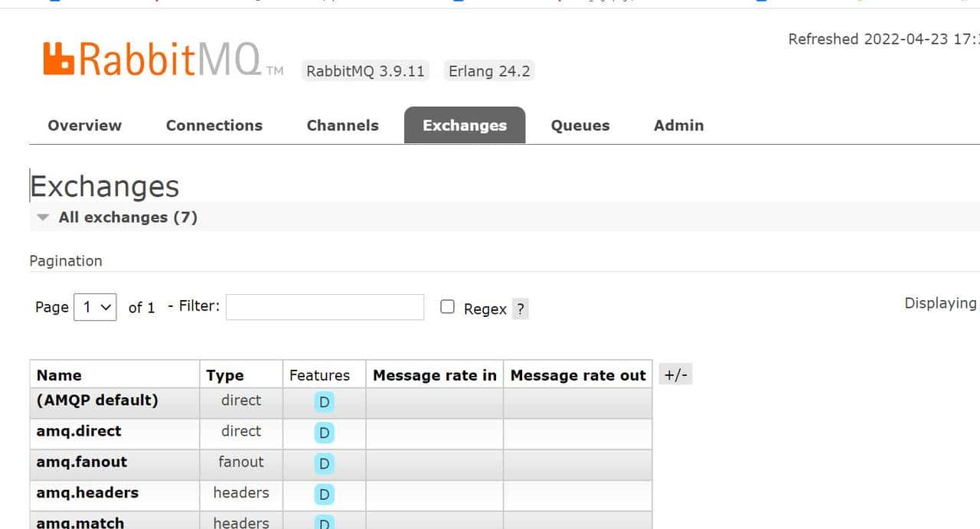Switch to the Queues tab
The height and width of the screenshot is (529, 980).
point(580,126)
